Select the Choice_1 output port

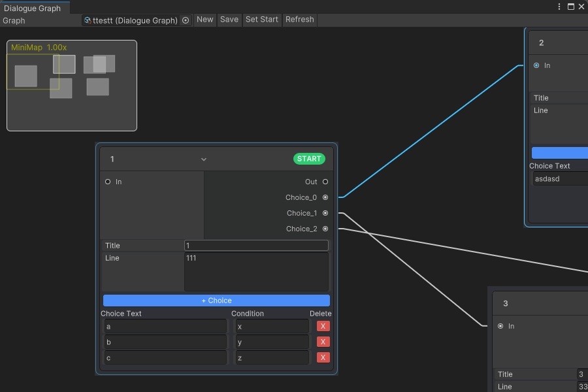tap(325, 213)
